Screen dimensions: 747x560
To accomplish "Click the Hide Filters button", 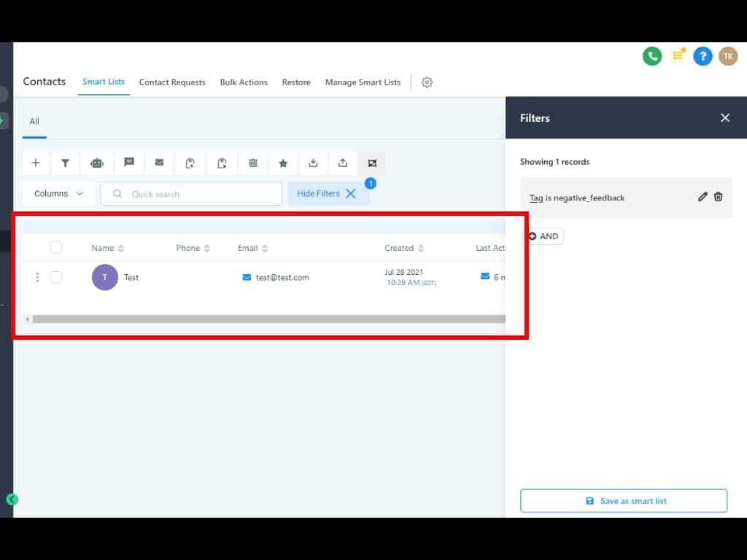I will click(328, 194).
